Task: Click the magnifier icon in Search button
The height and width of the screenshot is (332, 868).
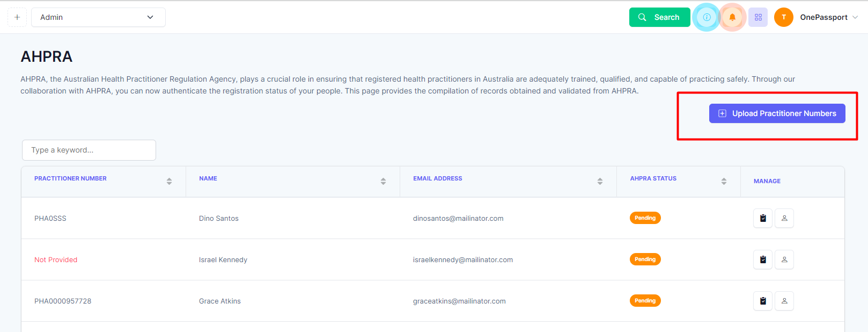Action: click(x=642, y=17)
